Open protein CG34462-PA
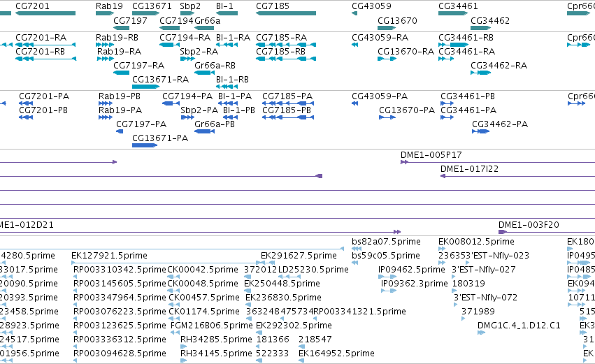The height and width of the screenshot is (364, 595). 500,124
